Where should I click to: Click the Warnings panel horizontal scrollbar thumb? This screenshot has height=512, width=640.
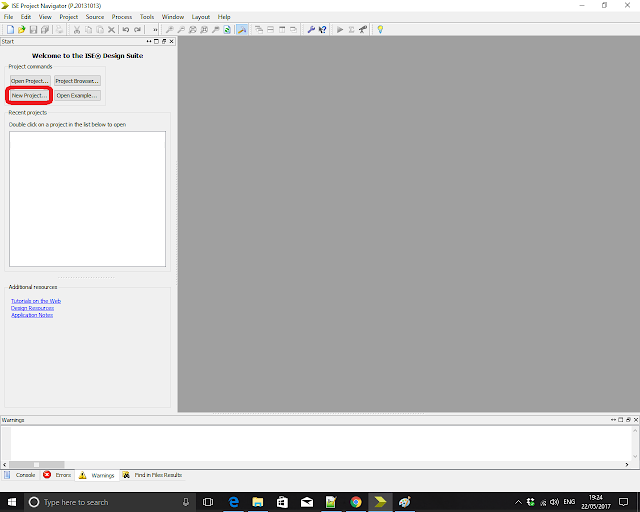click(36, 464)
